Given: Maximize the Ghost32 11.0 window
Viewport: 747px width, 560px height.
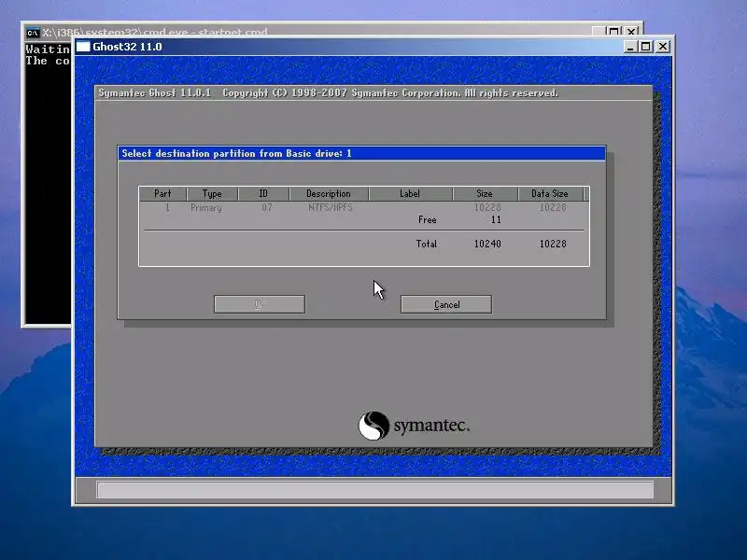Looking at the screenshot, I should pos(646,47).
